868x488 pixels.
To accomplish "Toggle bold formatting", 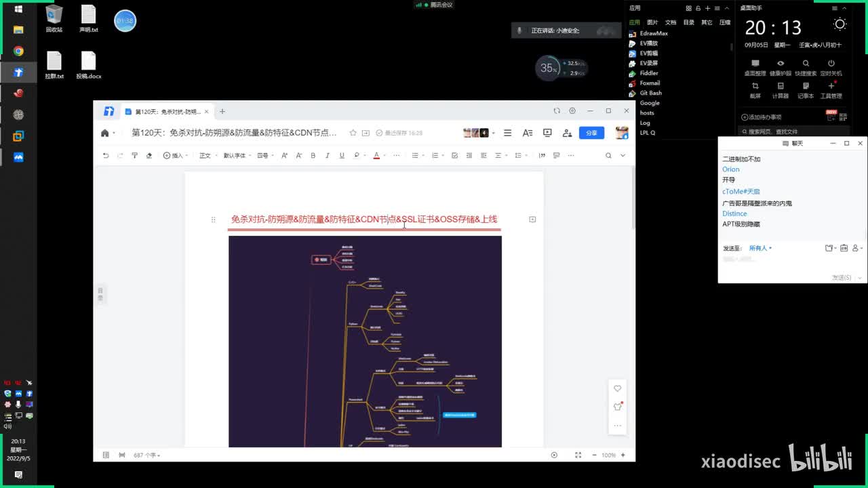I will click(x=313, y=155).
